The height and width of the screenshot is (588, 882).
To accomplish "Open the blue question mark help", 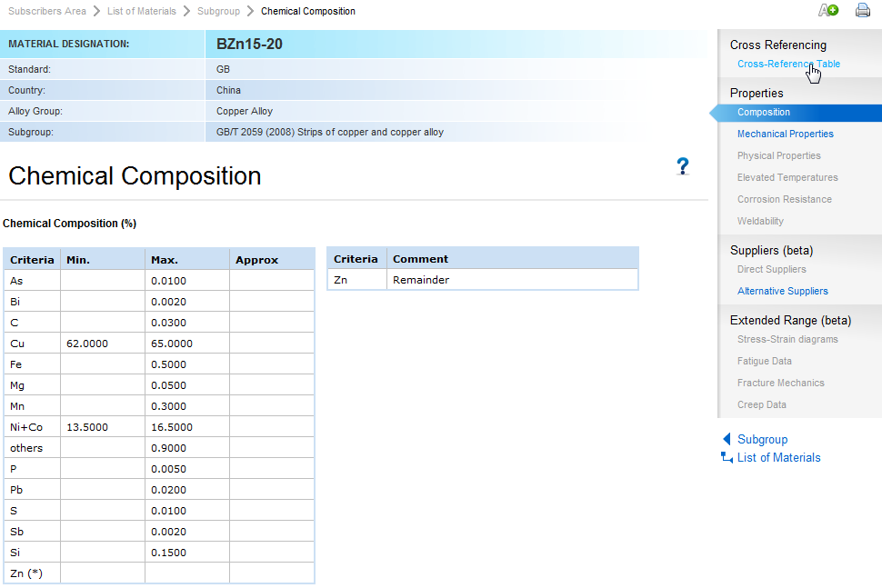I will 683,166.
